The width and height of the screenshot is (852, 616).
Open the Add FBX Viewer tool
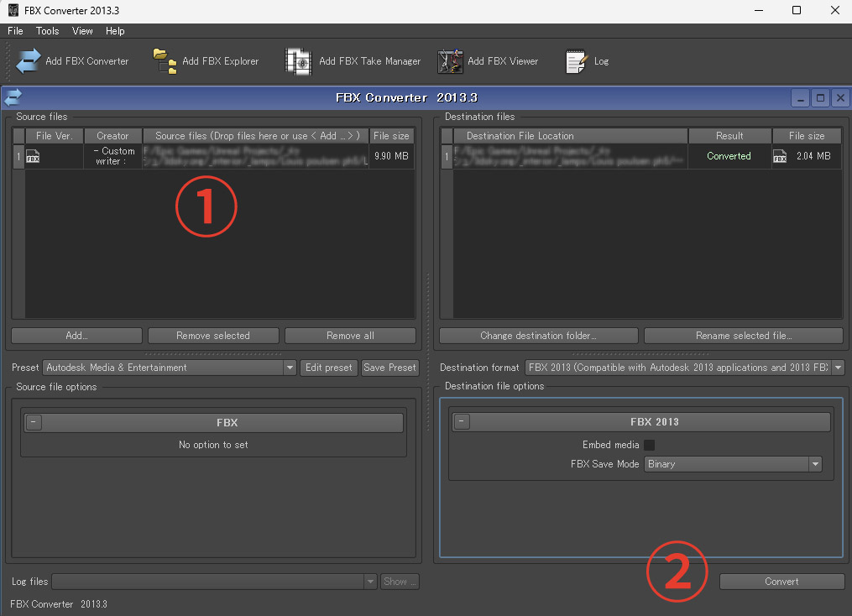pyautogui.click(x=451, y=61)
